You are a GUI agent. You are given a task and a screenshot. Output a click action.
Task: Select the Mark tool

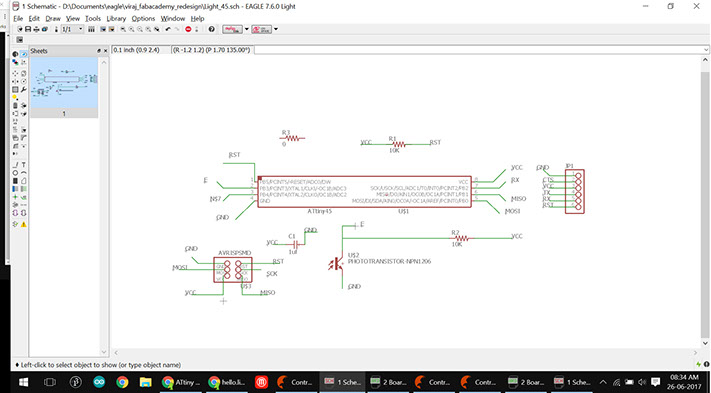tap(24, 62)
